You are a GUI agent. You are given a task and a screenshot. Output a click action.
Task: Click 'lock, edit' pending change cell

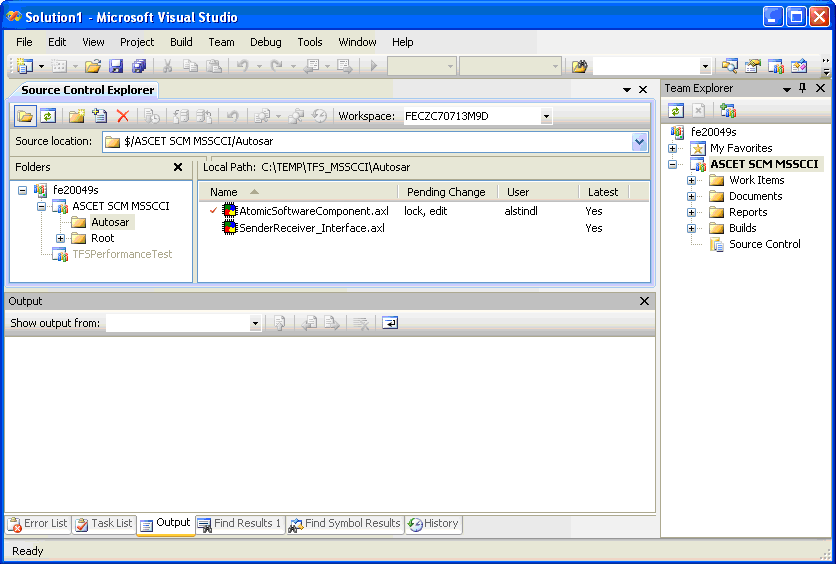pyautogui.click(x=425, y=211)
